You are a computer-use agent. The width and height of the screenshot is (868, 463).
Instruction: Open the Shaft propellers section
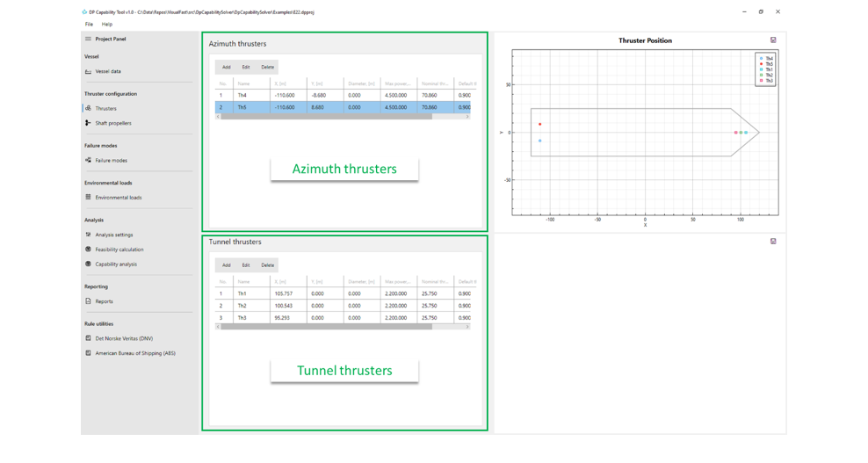click(x=113, y=123)
